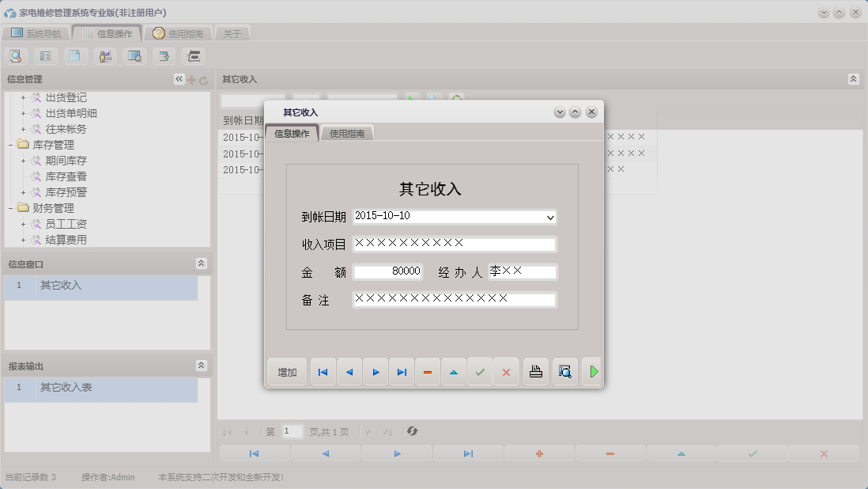This screenshot has height=489, width=868.
Task: Collapse the 信息管理 panel
Action: coord(178,79)
